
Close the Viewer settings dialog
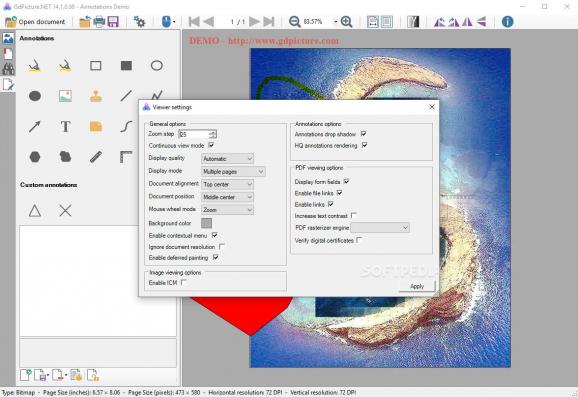tap(432, 107)
